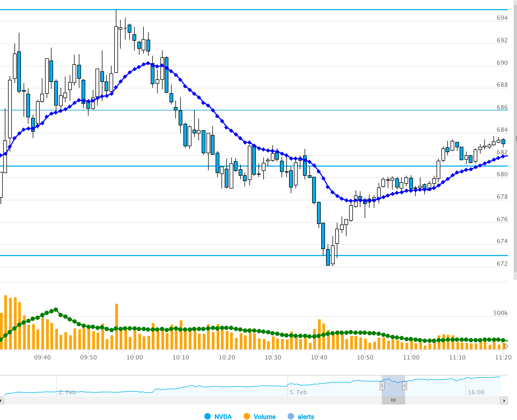The image size is (517, 420).
Task: Click the horizontal scrollbar thumb grip
Action: pos(393,400)
